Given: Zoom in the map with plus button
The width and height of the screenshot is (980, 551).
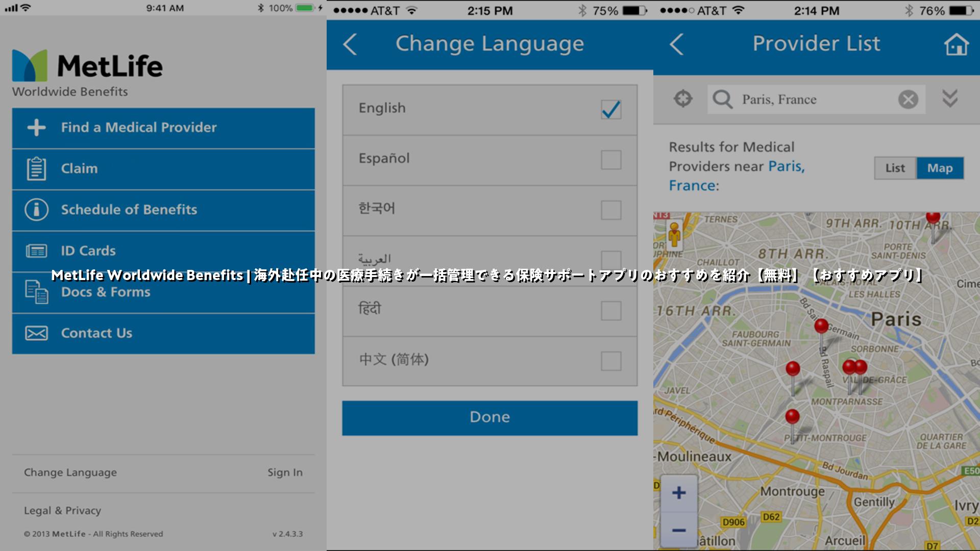Looking at the screenshot, I should click(x=679, y=493).
